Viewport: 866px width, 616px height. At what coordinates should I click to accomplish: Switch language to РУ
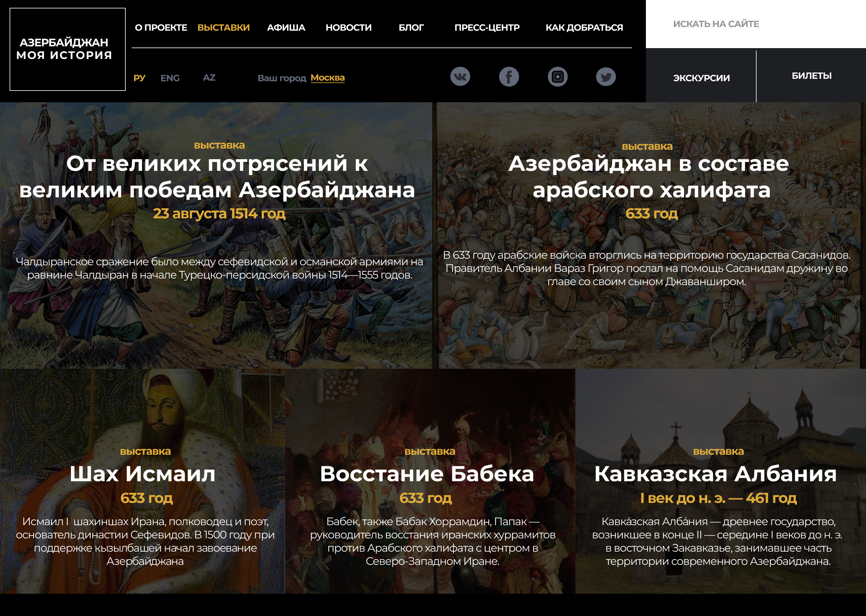[140, 78]
